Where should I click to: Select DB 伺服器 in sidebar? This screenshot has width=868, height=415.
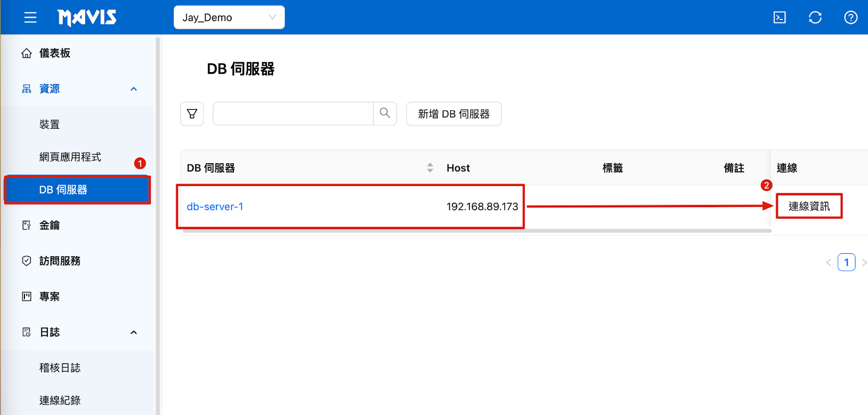(x=77, y=190)
